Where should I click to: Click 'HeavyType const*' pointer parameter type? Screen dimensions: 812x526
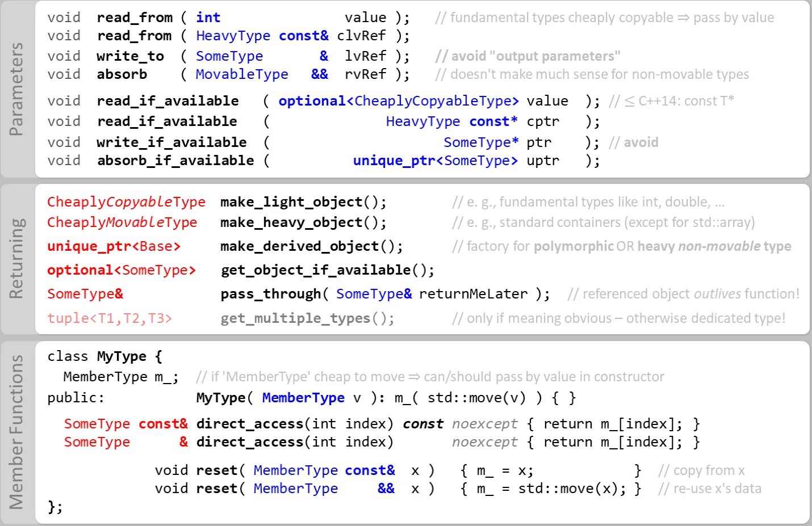[x=452, y=121]
